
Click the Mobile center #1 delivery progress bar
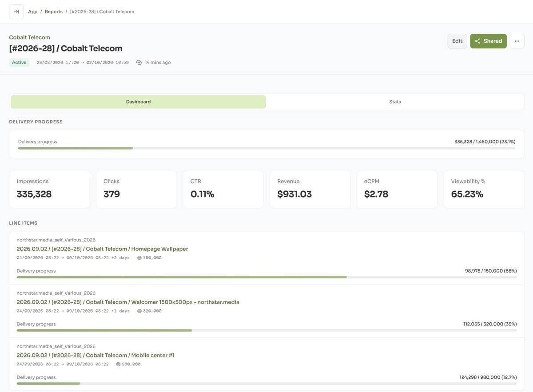coord(266,384)
